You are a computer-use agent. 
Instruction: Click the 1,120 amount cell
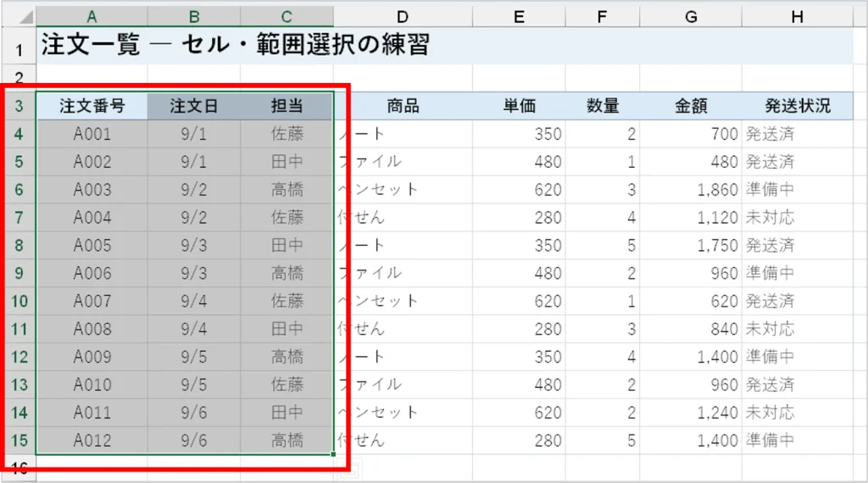[x=691, y=218]
